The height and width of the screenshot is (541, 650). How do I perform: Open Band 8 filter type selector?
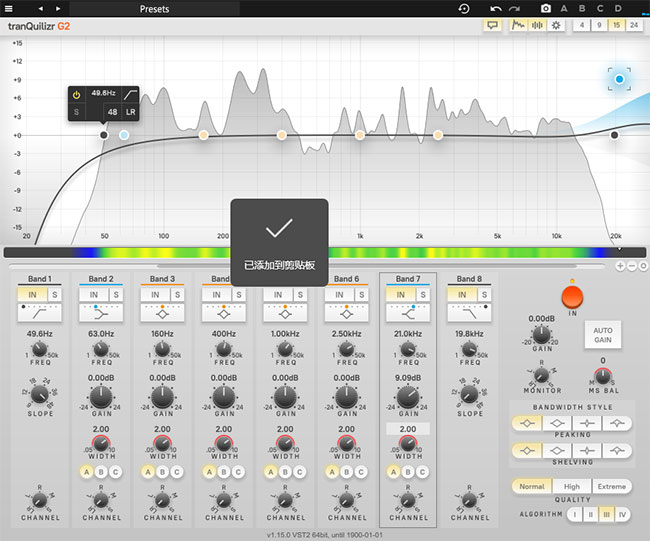point(469,313)
